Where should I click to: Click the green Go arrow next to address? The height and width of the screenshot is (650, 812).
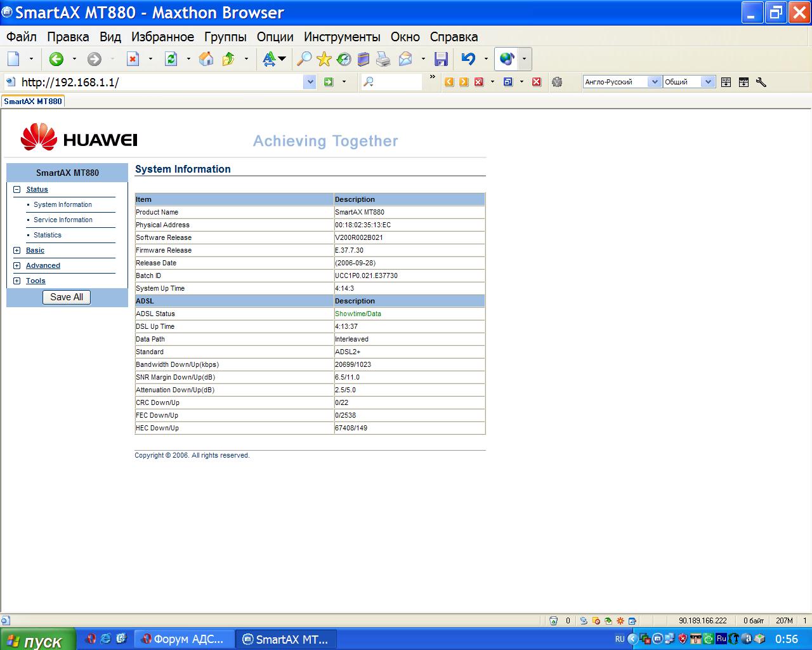coord(329,81)
